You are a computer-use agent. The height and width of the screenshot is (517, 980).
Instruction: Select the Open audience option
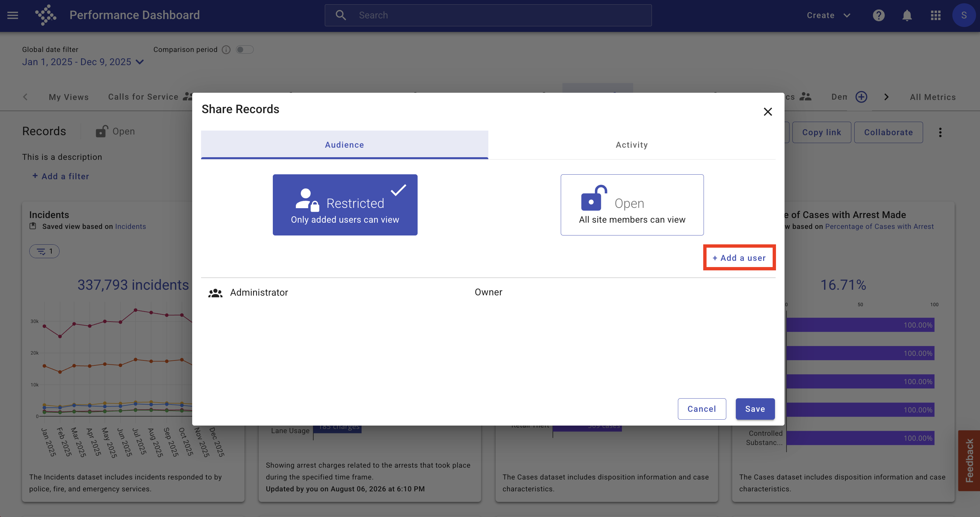point(632,205)
